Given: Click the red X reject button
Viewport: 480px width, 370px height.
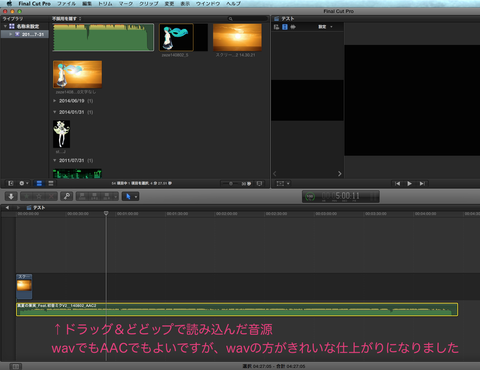Looking at the screenshot, I should tap(51, 196).
